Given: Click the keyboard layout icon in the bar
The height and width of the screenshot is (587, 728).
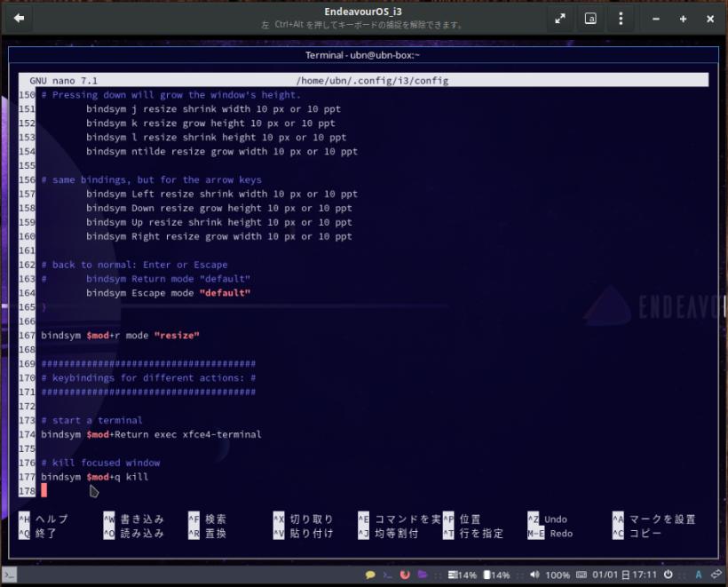Looking at the screenshot, I should click(x=582, y=575).
